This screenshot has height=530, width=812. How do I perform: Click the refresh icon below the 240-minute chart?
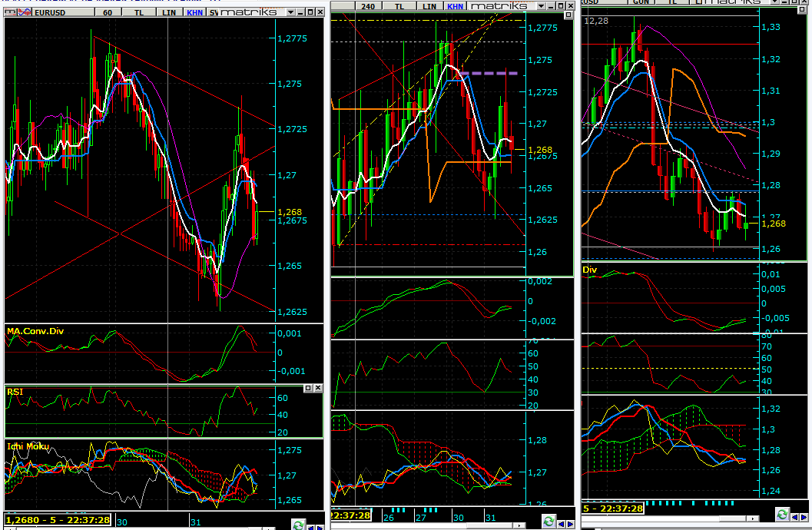pyautogui.click(x=548, y=523)
